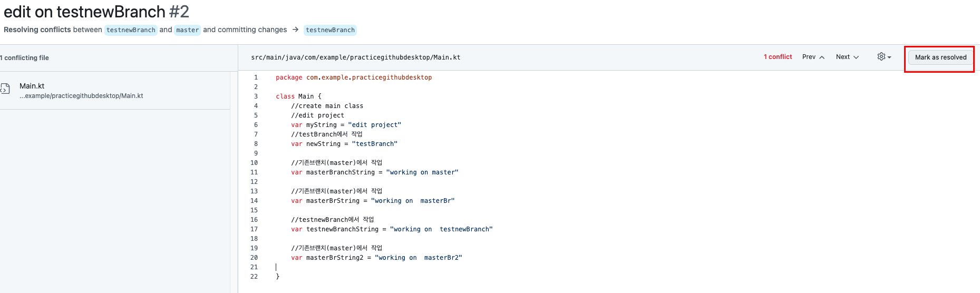This screenshot has width=980, height=293.
Task: Click the myString variable line in the editor
Action: (x=346, y=125)
